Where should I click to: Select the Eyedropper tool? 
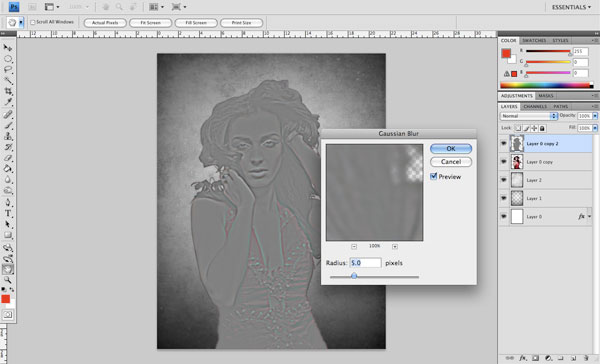pyautogui.click(x=8, y=102)
